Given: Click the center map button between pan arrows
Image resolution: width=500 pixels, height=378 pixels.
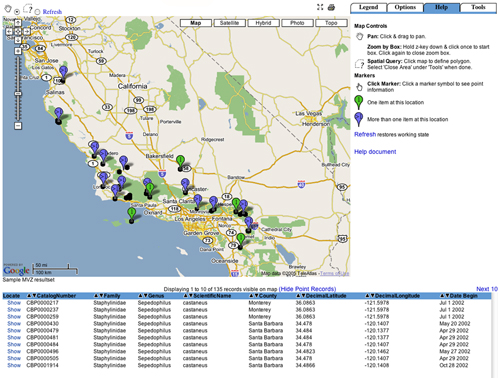Looking at the screenshot, I should pos(18,31).
